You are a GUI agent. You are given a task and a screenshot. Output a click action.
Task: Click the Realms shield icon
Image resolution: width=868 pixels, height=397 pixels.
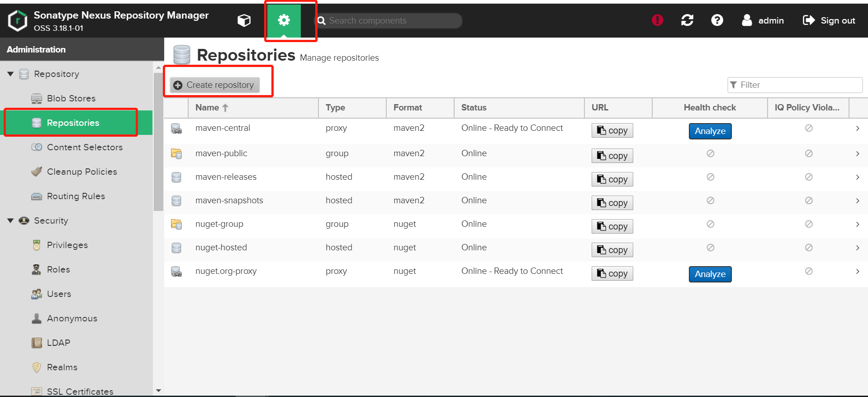pyautogui.click(x=37, y=367)
